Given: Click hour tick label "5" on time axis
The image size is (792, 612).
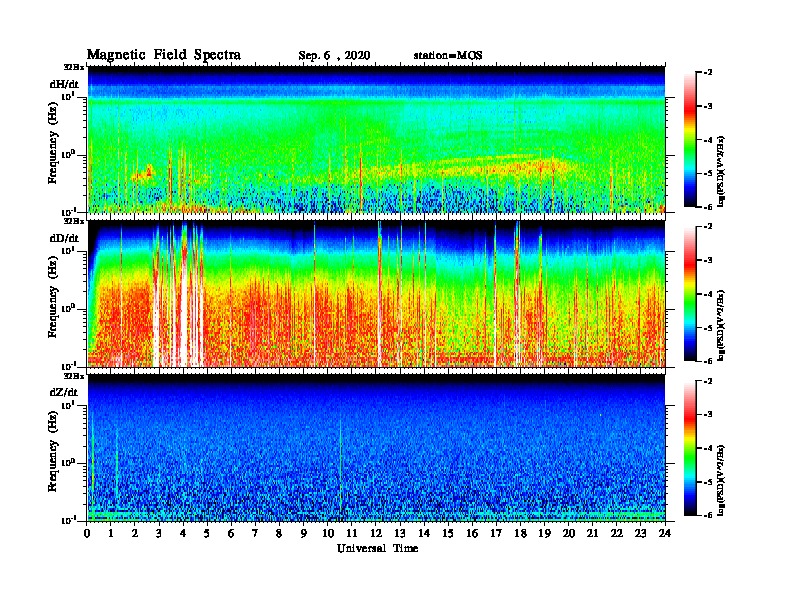Looking at the screenshot, I should point(207,534).
